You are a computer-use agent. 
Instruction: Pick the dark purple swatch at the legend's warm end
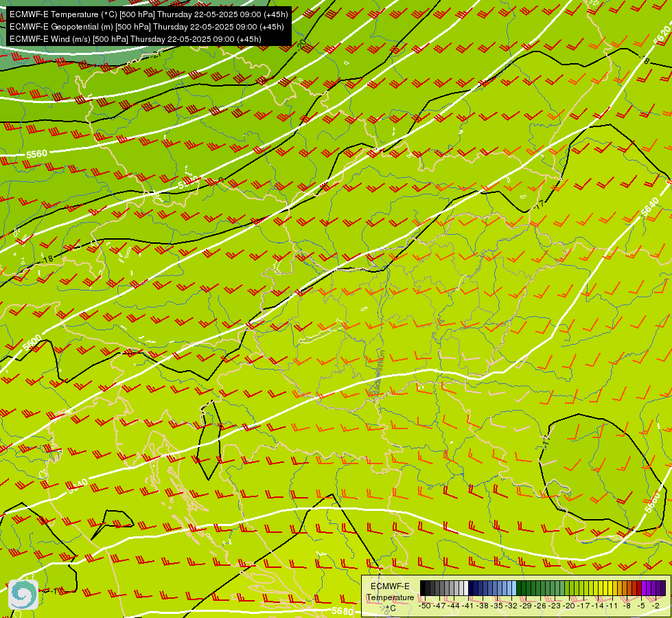point(663,588)
